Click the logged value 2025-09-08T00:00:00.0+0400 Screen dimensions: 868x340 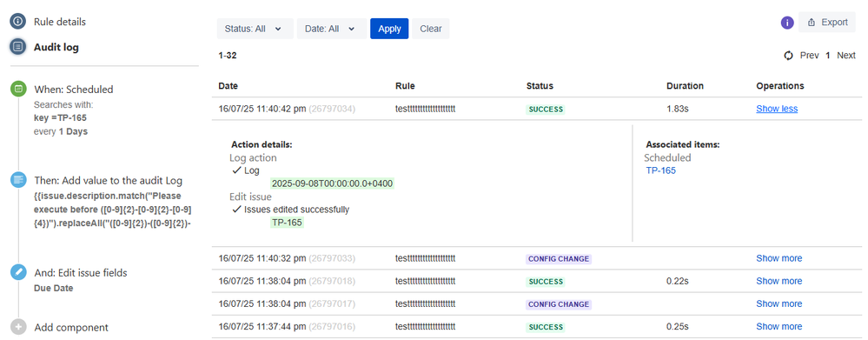(x=332, y=183)
